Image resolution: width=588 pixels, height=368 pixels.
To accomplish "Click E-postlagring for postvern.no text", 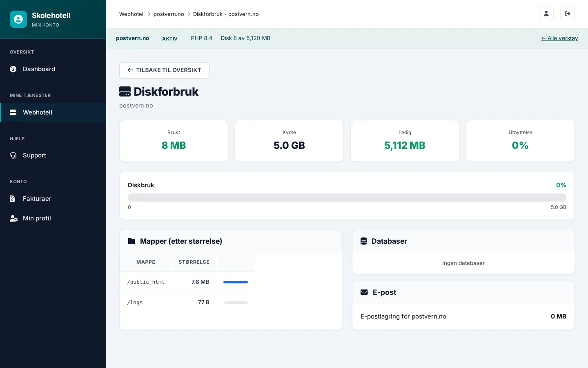I will (x=403, y=316).
